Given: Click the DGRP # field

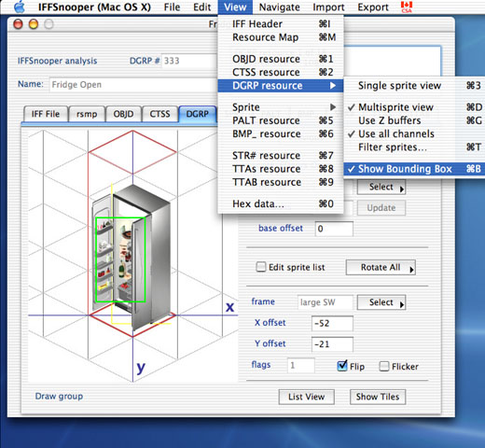Looking at the screenshot, I should pyautogui.click(x=189, y=61).
